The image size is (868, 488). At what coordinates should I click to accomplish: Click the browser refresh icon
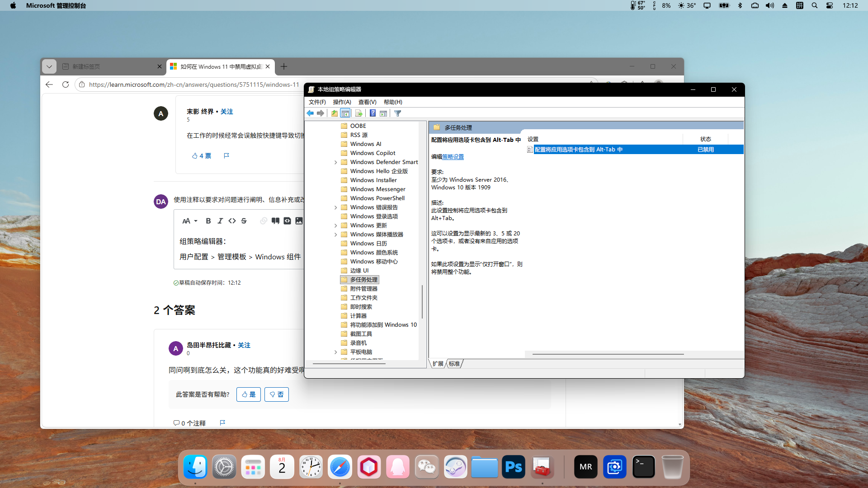[66, 84]
